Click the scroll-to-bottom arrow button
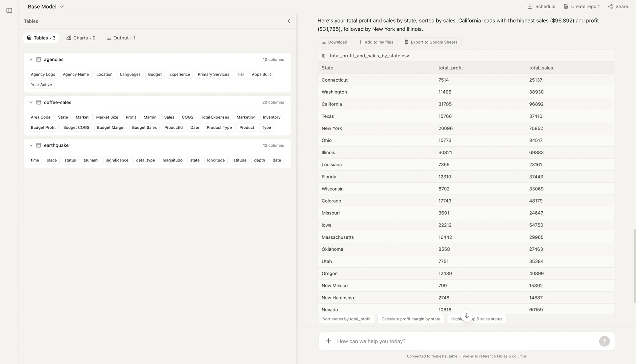This screenshot has width=636, height=364. pos(466,316)
